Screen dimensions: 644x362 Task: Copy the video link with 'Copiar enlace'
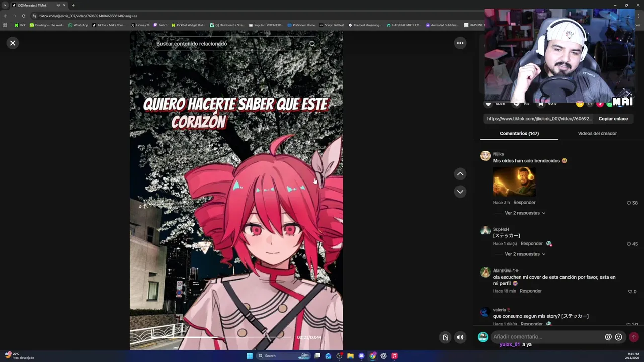613,119
